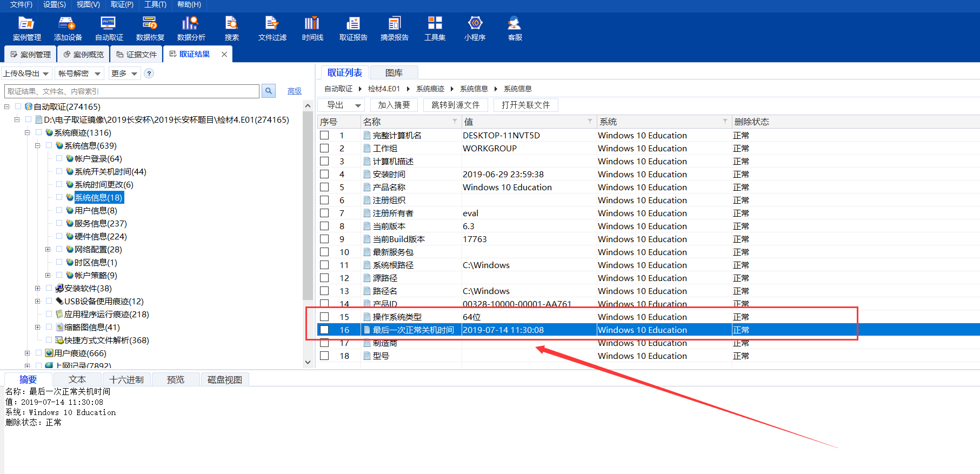
Task: Open 工具(T) menu
Action: pyautogui.click(x=155, y=4)
